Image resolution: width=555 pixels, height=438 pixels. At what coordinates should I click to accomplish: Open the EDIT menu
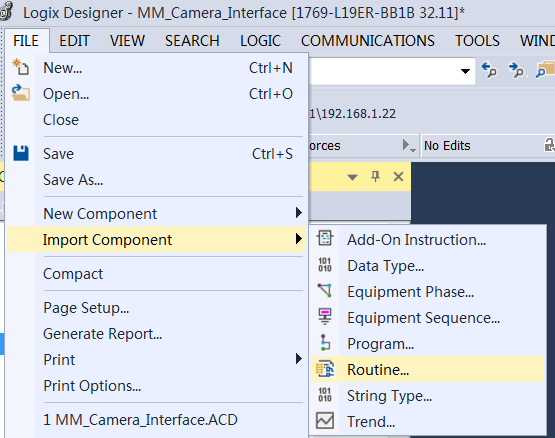coord(74,41)
